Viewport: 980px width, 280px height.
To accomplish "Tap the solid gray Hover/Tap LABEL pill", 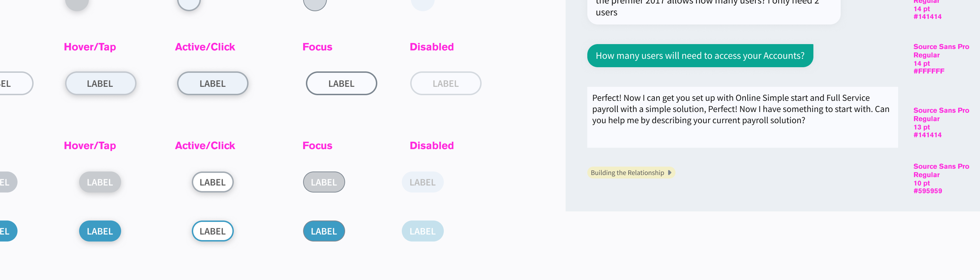I will 100,182.
